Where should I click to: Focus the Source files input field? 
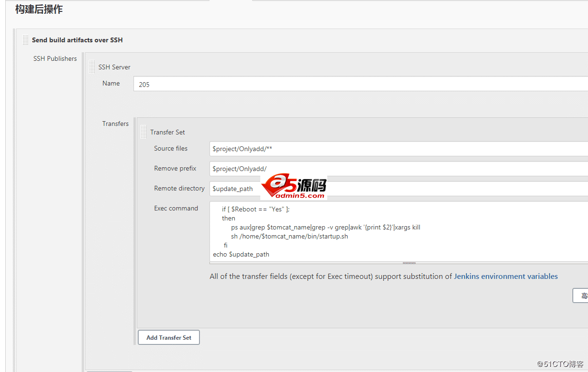click(x=398, y=149)
